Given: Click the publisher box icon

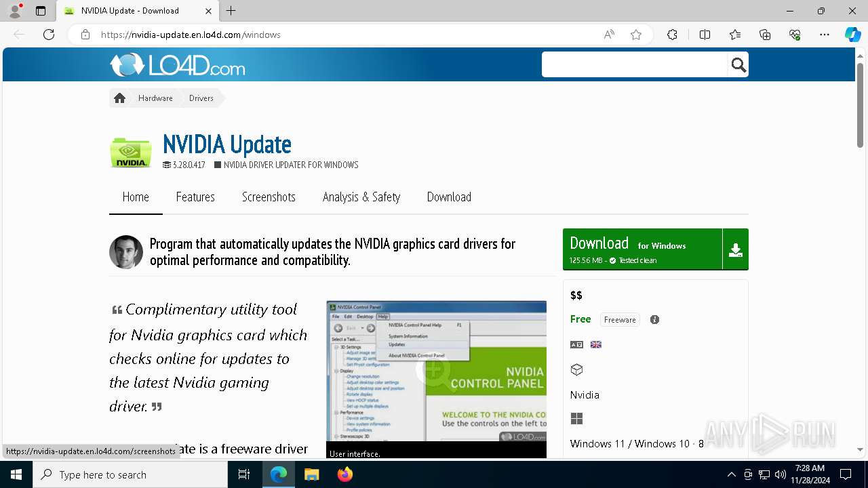Looking at the screenshot, I should point(577,369).
